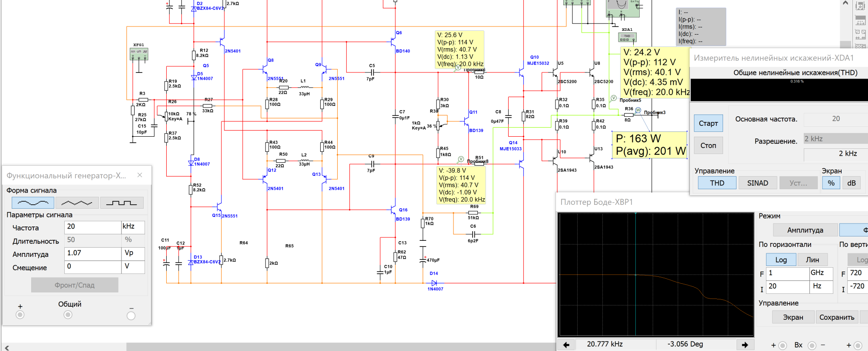Click the plus terminal of function generator
The height and width of the screenshot is (351, 868).
click(20, 315)
